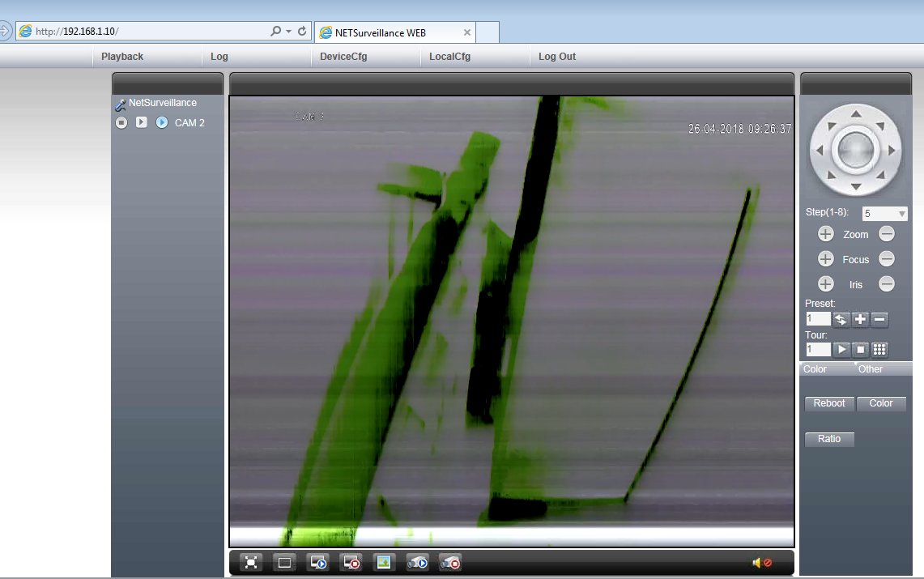Switch to single window view
The height and width of the screenshot is (579, 924).
tap(284, 562)
